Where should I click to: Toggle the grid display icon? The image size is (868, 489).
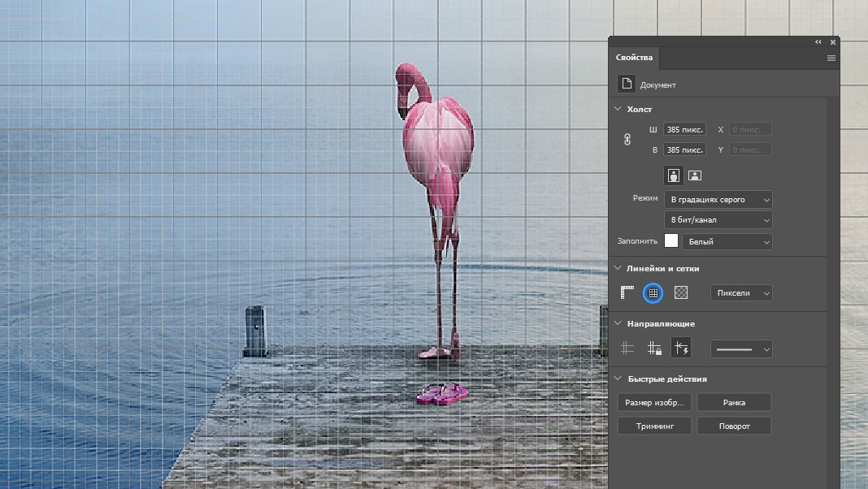(653, 292)
